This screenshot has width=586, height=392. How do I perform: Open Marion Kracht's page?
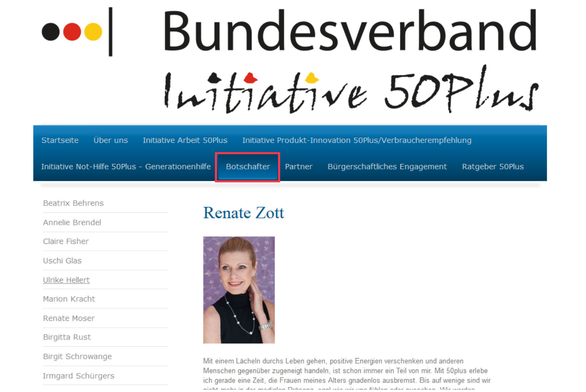point(69,299)
